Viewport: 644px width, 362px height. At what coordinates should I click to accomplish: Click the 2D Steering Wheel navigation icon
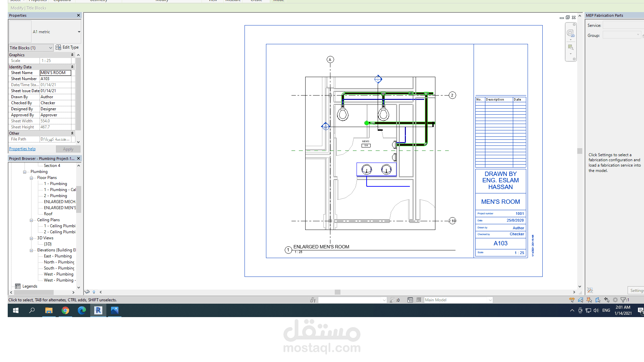coord(570,33)
